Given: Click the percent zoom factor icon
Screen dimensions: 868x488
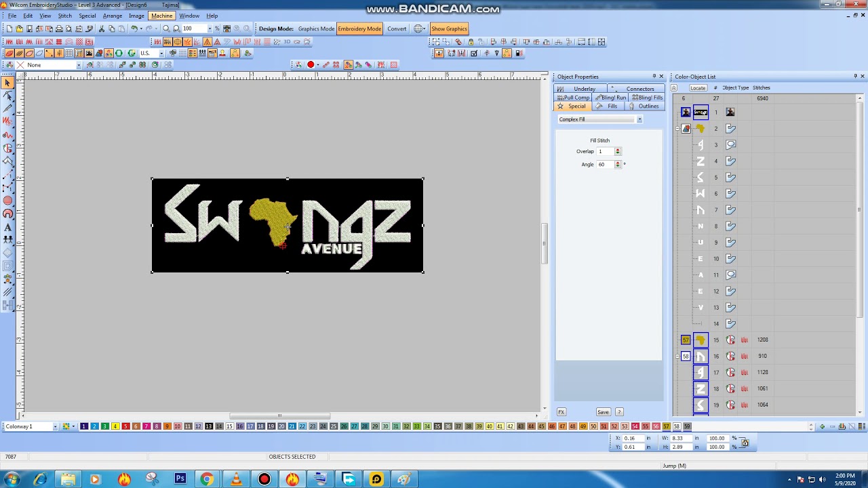Looking at the screenshot, I should pos(217,28).
